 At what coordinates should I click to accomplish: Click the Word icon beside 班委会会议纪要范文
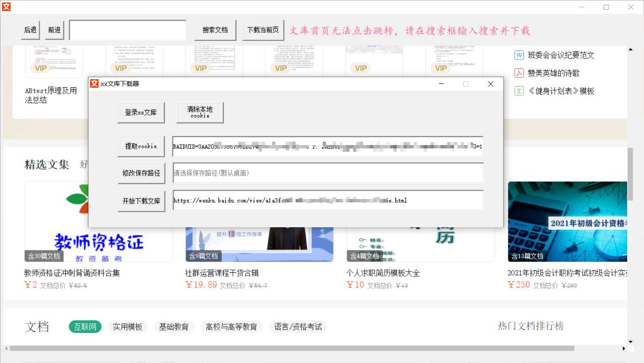pyautogui.click(x=519, y=55)
